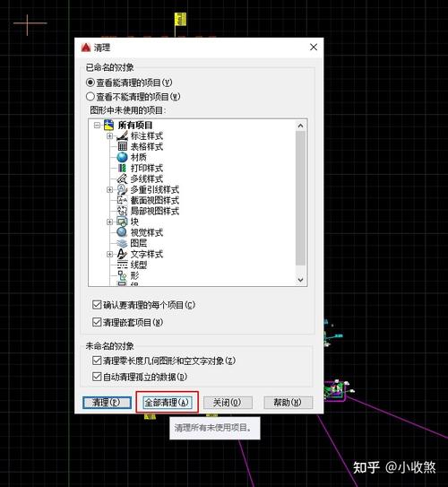Select the 局部视图样式 tree item text
The width and height of the screenshot is (448, 487).
pyautogui.click(x=155, y=211)
